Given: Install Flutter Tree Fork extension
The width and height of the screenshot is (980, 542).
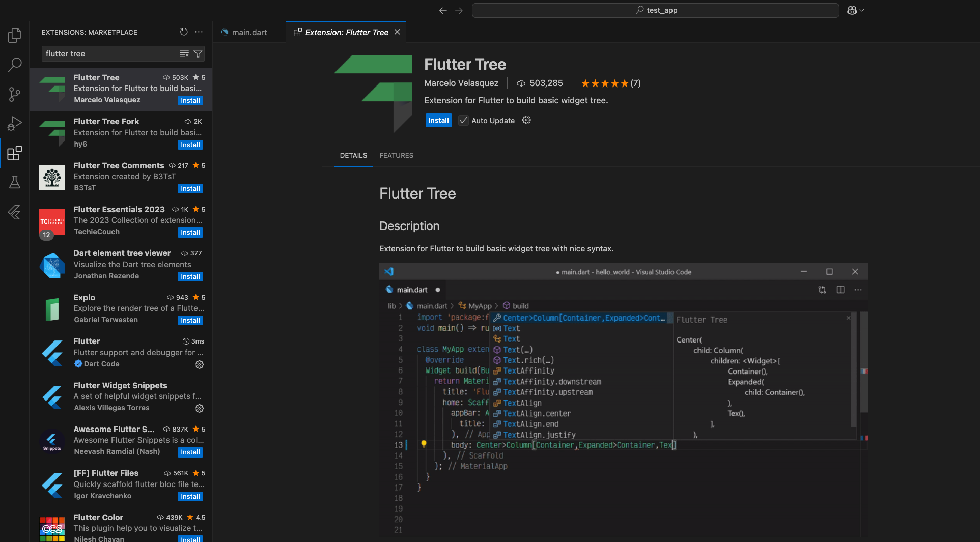Looking at the screenshot, I should [x=190, y=145].
